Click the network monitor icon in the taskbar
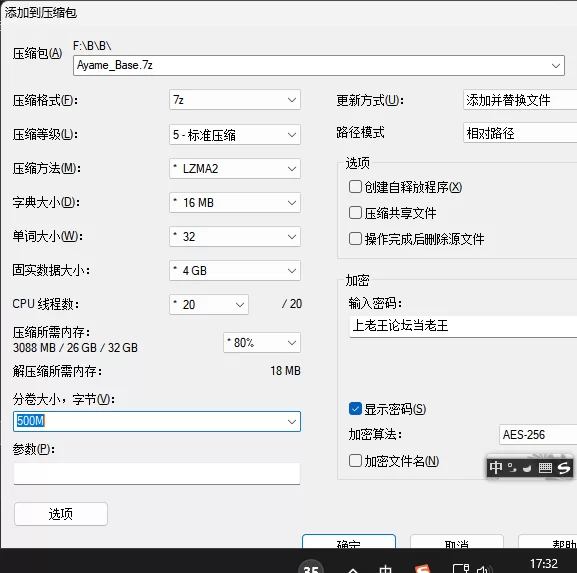 tap(460, 569)
